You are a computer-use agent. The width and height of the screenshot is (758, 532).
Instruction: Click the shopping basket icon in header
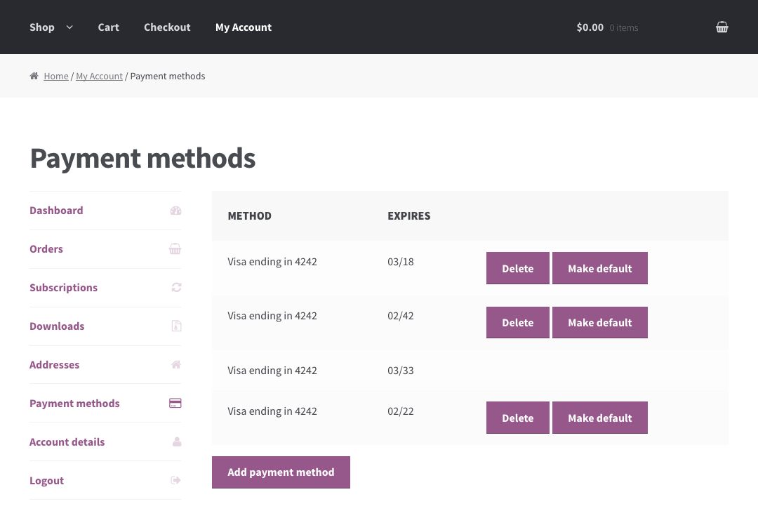click(x=722, y=27)
